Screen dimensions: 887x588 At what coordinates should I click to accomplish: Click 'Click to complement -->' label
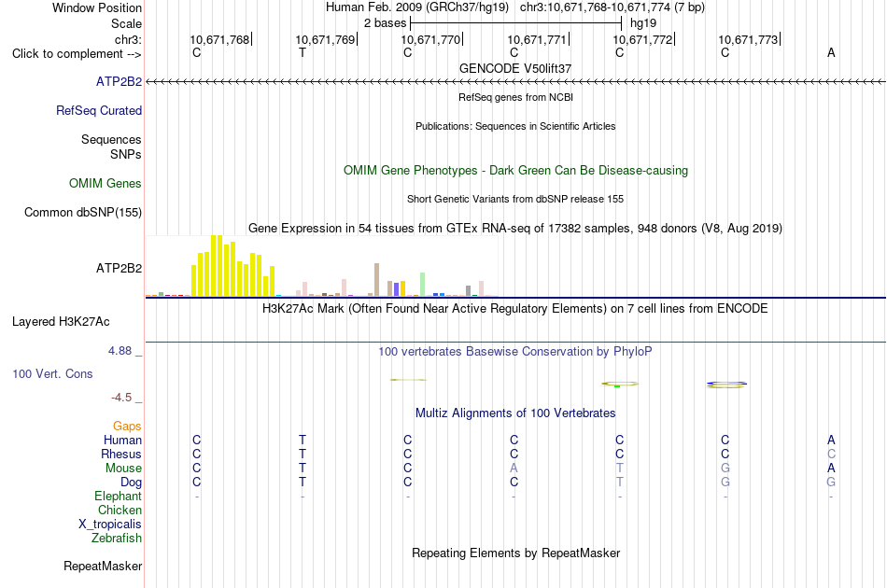(x=77, y=54)
